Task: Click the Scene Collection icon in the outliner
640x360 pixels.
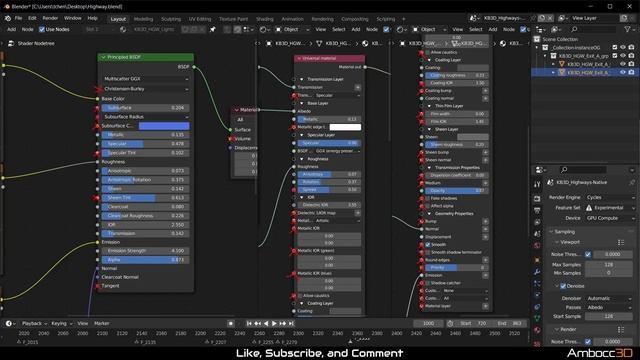Action: (537, 39)
